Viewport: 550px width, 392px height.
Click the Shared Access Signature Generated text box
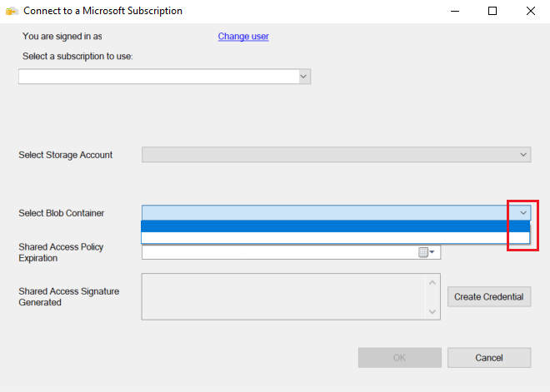coord(283,297)
